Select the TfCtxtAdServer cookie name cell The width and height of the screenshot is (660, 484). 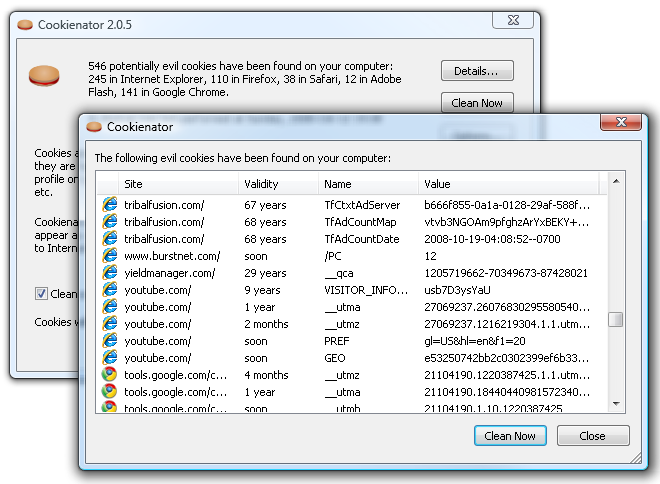[x=362, y=205]
